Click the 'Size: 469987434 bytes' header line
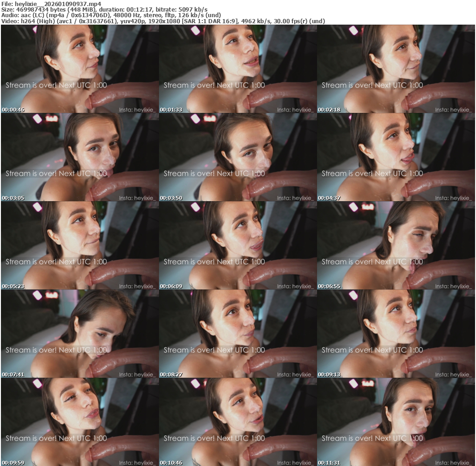 (x=105, y=9)
